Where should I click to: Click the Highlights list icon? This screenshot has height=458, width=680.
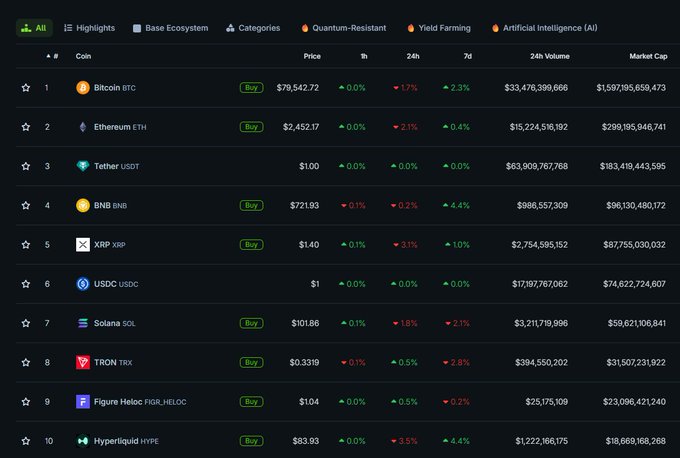(68, 28)
